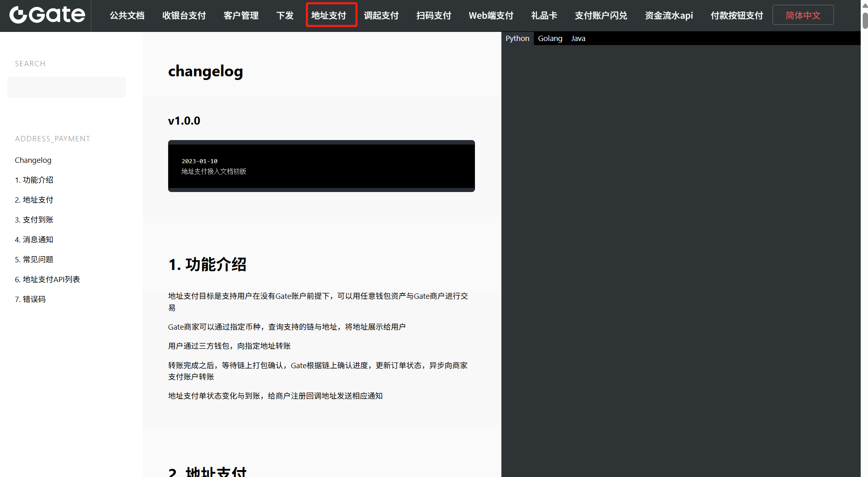Switch code samples to Python tab
Screen dimensions: 868x477
coord(517,39)
